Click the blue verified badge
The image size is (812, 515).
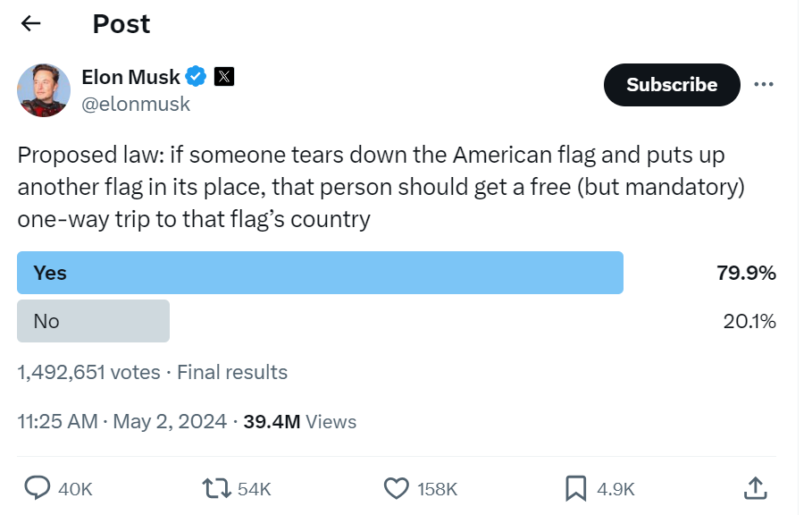pos(197,77)
